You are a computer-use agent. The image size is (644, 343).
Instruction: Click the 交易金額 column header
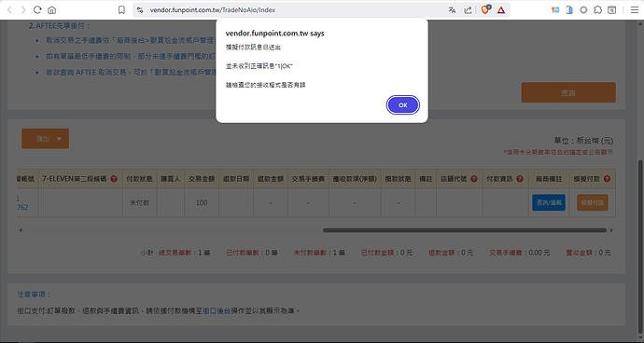202,179
